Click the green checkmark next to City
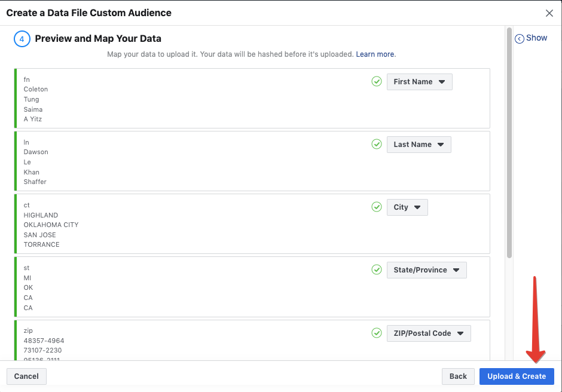Viewport: 562px width, 392px height. tap(376, 207)
